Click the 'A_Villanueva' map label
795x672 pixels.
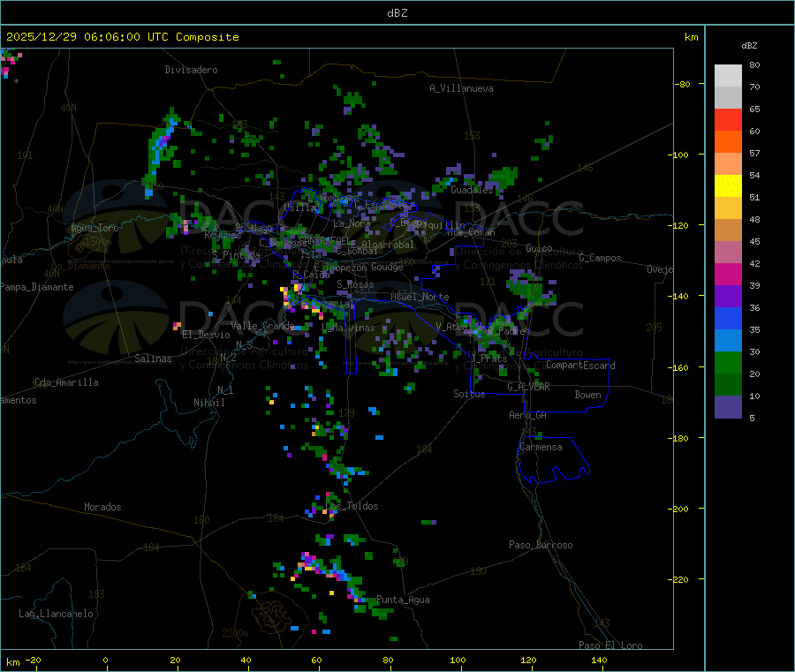tap(461, 88)
